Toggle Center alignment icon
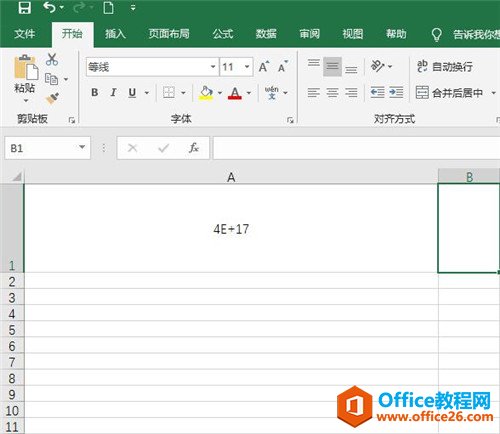Image resolution: width=500 pixels, height=434 pixels. [x=332, y=92]
